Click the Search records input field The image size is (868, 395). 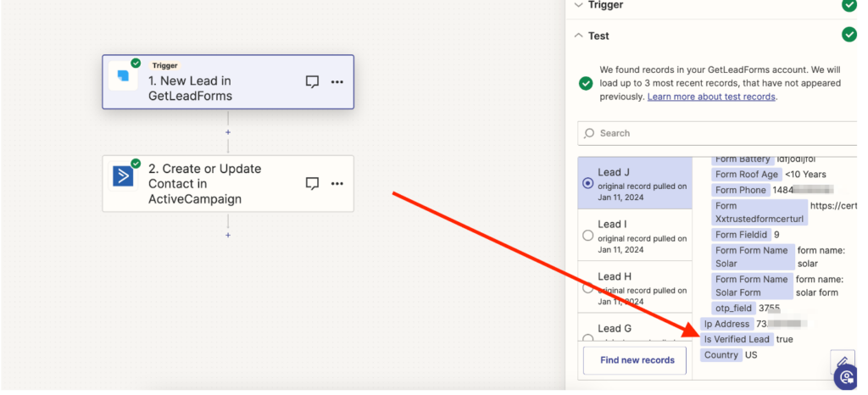717,133
